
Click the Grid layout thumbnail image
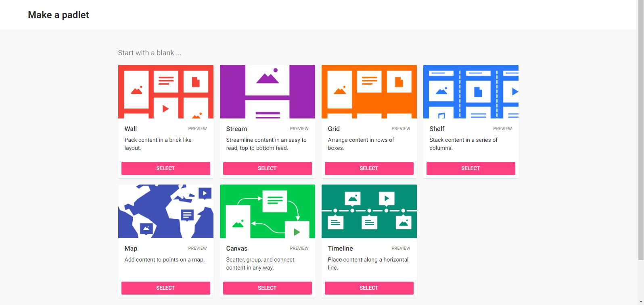coord(369,91)
